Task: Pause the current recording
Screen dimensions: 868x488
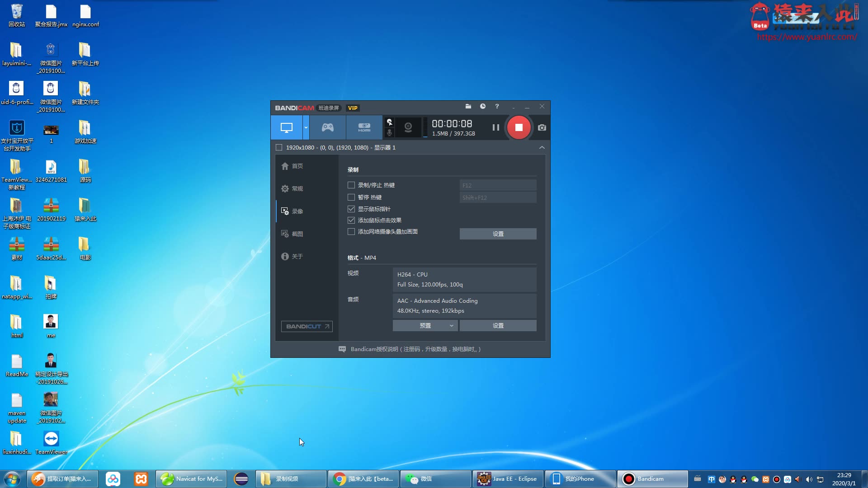Action: 495,127
